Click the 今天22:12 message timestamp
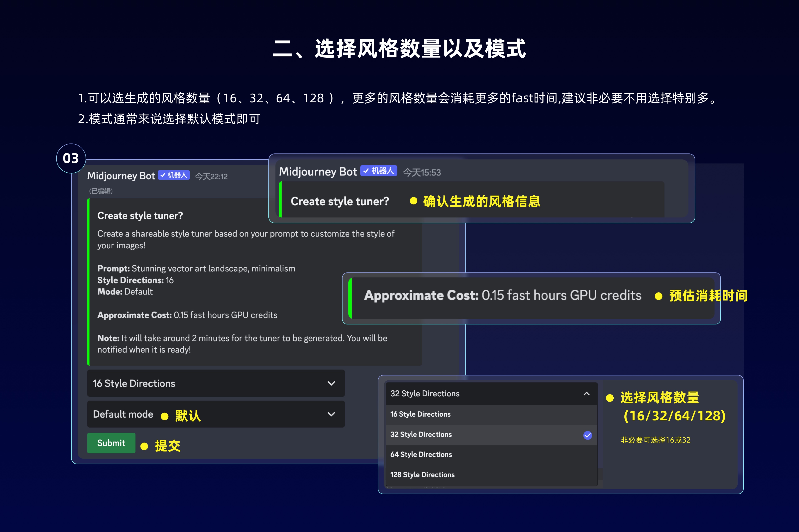 click(211, 176)
